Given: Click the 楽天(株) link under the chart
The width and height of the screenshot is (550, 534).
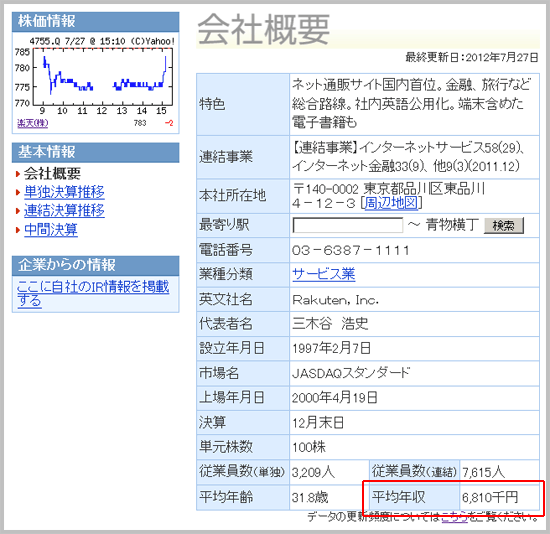Looking at the screenshot, I should [33, 123].
